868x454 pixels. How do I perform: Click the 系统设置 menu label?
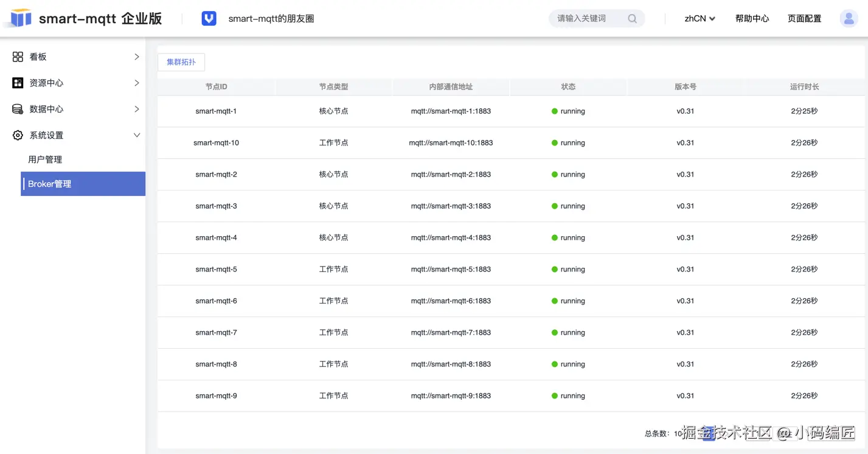[46, 135]
